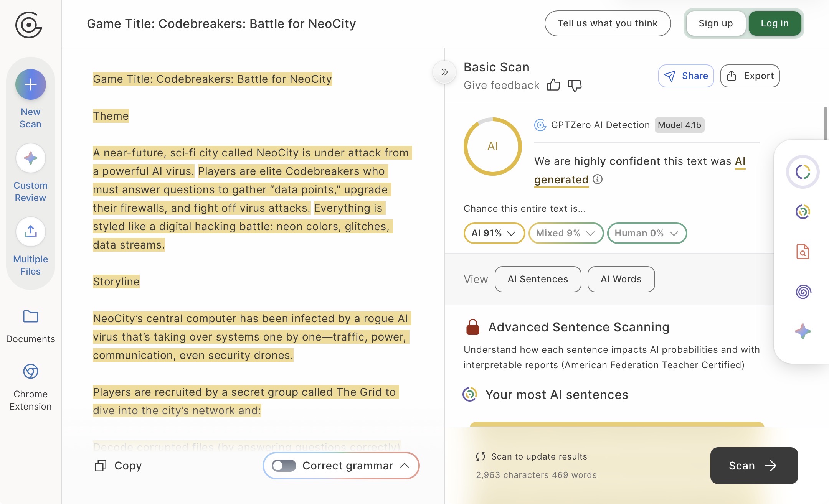Open the document search icon in right rail
Image resolution: width=829 pixels, height=504 pixels.
[x=803, y=252]
